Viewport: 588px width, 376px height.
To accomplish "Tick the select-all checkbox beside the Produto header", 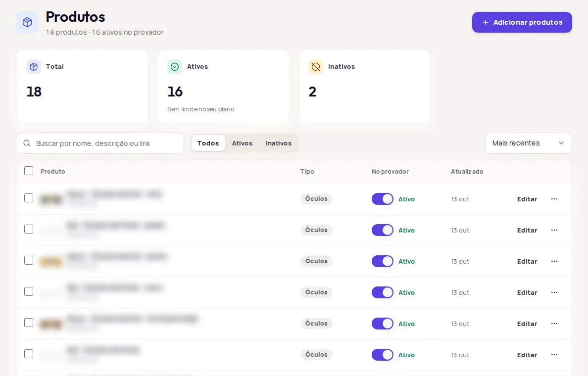I will [29, 171].
